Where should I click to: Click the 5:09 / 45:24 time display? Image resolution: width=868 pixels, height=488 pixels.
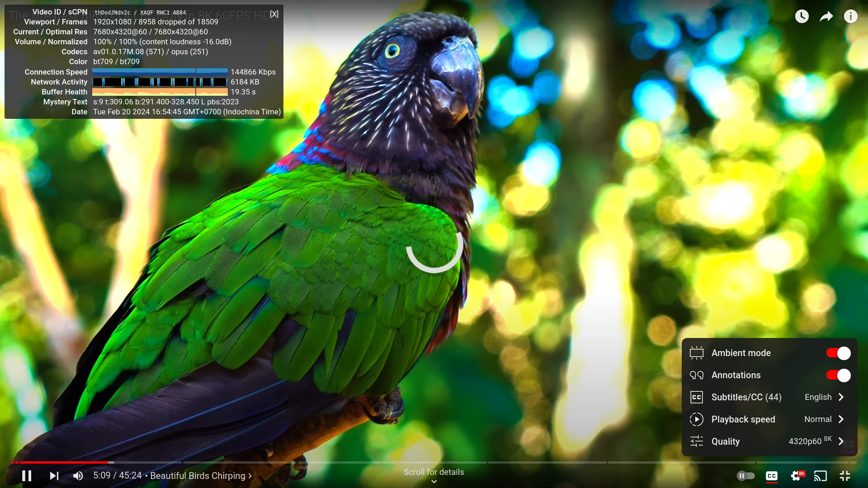tap(118, 476)
